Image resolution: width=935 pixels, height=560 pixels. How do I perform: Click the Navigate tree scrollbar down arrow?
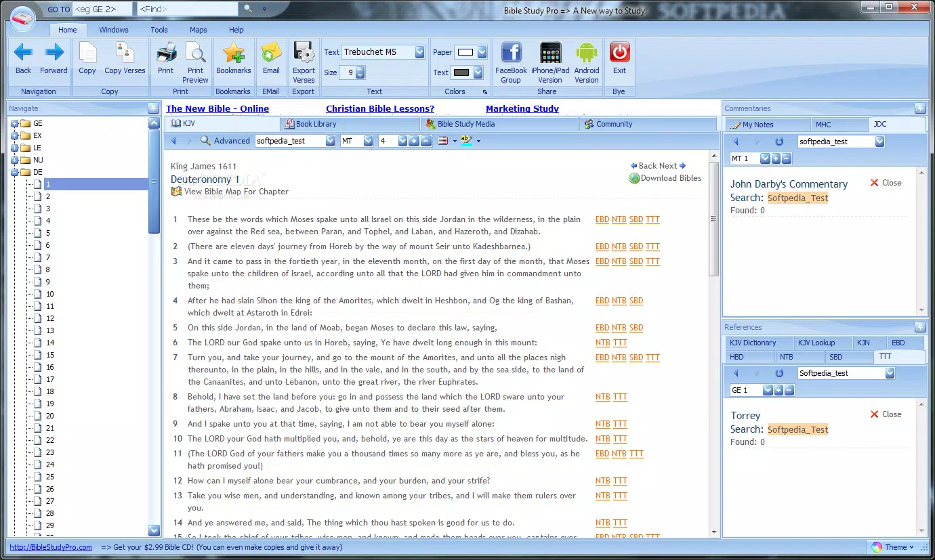[154, 531]
